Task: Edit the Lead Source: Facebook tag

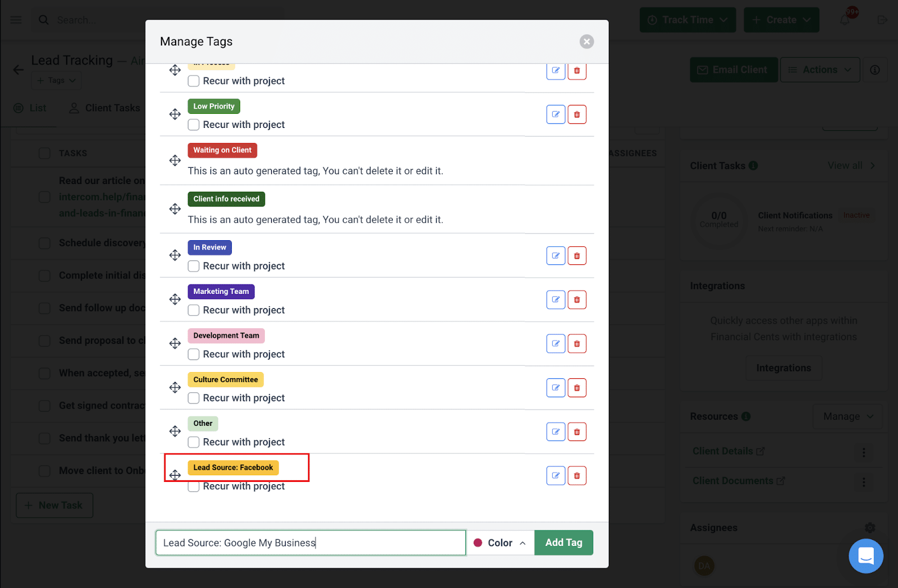Action: point(556,476)
